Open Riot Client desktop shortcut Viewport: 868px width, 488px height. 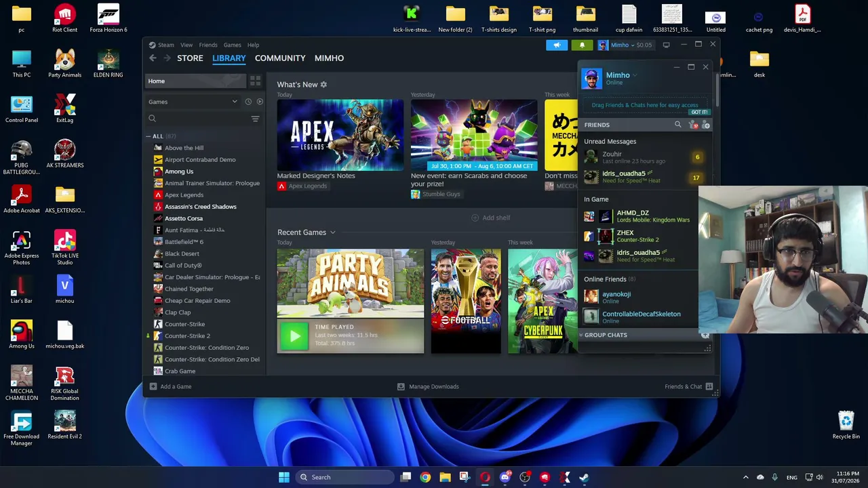point(64,19)
